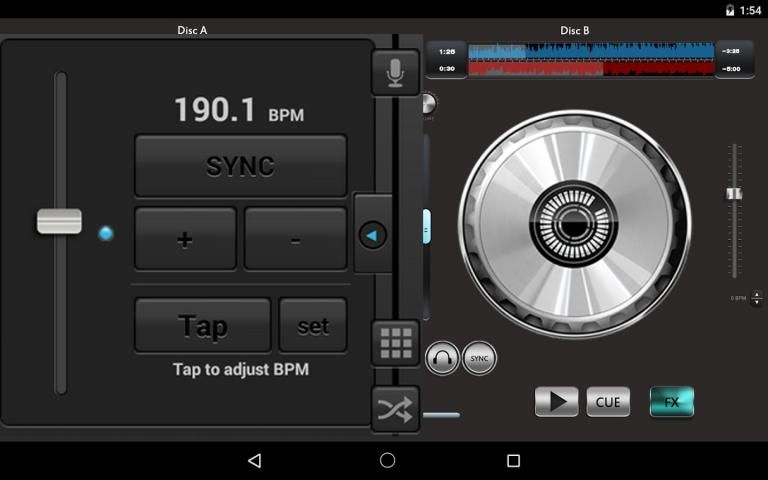768x480 pixels.
Task: Click the large SYNC button in BPM panel
Action: pyautogui.click(x=240, y=166)
